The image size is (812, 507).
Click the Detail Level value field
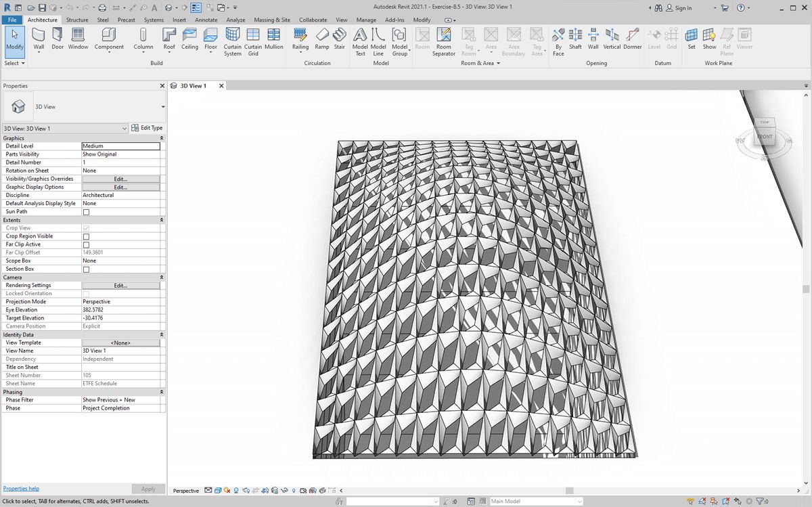(120, 146)
